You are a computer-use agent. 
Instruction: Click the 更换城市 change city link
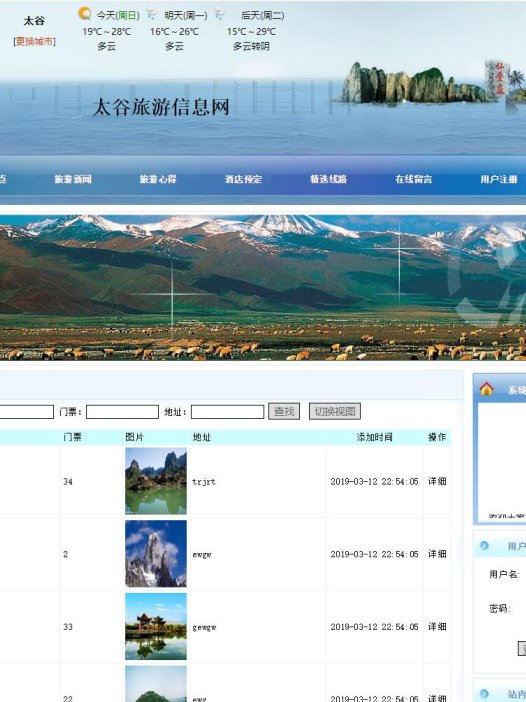34,42
